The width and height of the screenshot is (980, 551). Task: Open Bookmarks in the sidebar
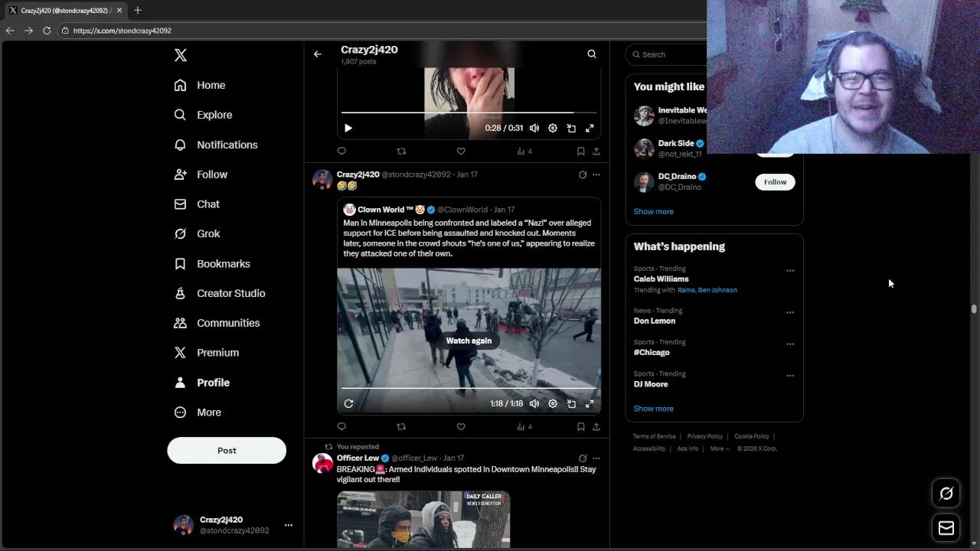[x=212, y=263]
